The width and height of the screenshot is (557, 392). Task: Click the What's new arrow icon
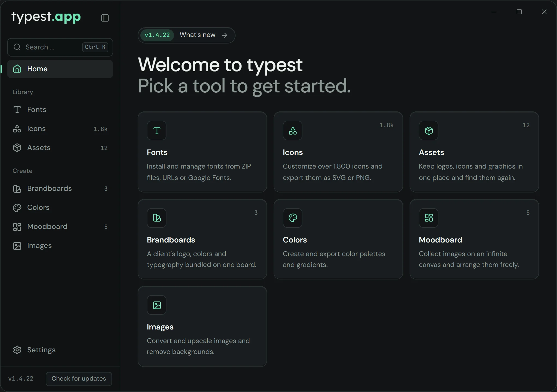pos(225,35)
